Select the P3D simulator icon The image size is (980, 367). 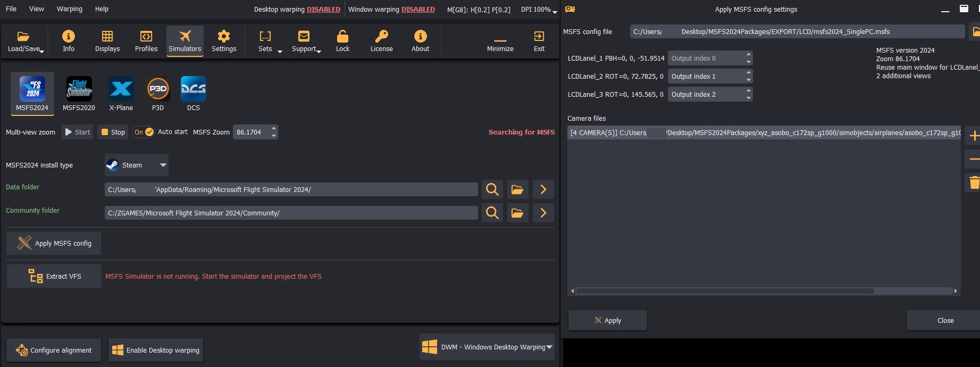158,94
